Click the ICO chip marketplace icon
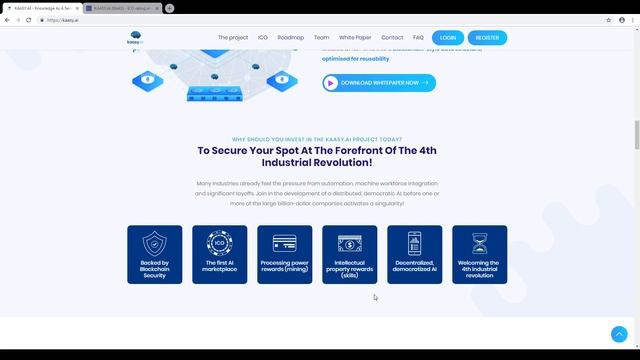Viewport: 640px width, 360px height. [220, 243]
